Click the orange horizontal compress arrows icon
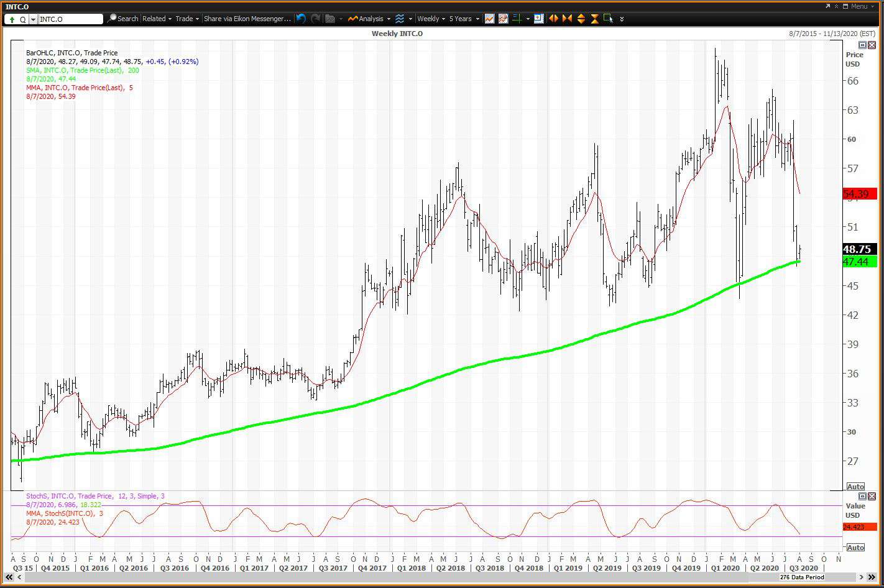Viewport: 884px width, 588px height. point(567,19)
